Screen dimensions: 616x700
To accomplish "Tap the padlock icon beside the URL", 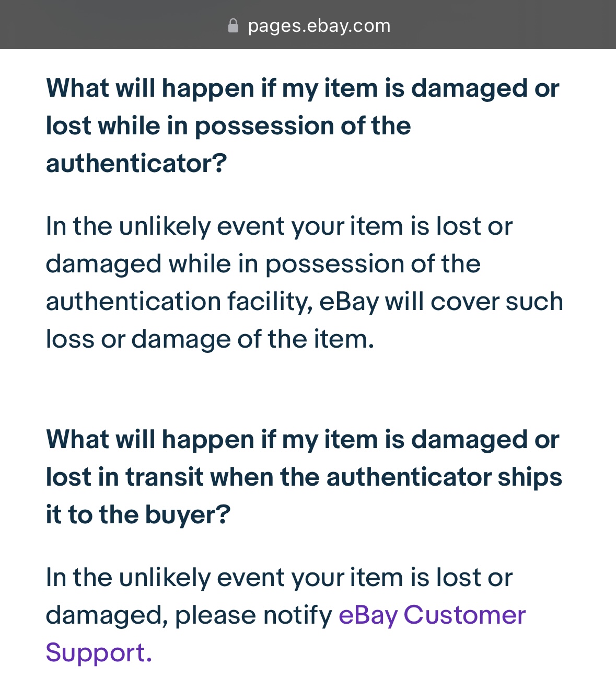I will click(233, 26).
